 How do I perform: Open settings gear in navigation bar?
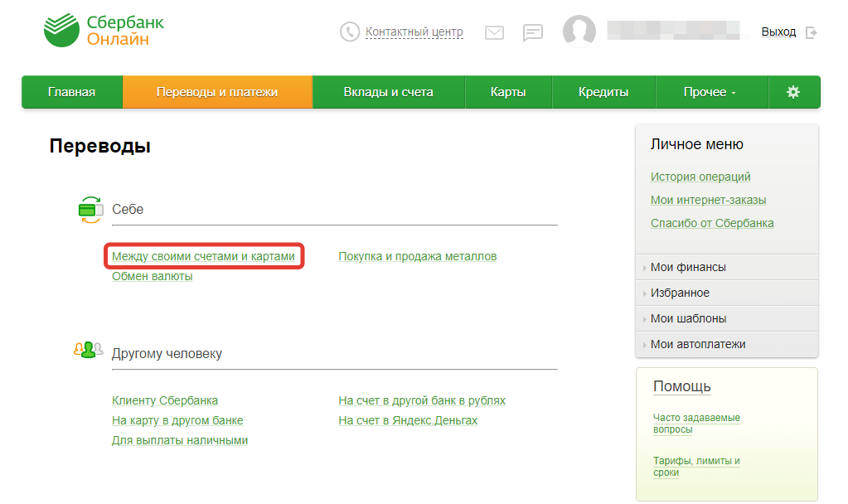[x=793, y=92]
